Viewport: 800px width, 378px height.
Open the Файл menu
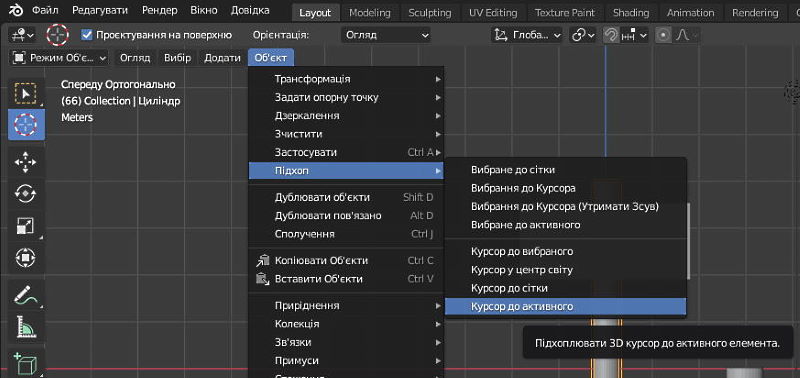45,11
